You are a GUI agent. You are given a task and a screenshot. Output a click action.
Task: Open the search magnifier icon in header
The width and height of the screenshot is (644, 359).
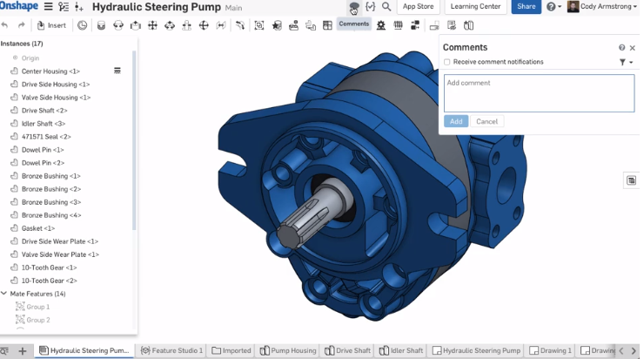click(x=386, y=7)
